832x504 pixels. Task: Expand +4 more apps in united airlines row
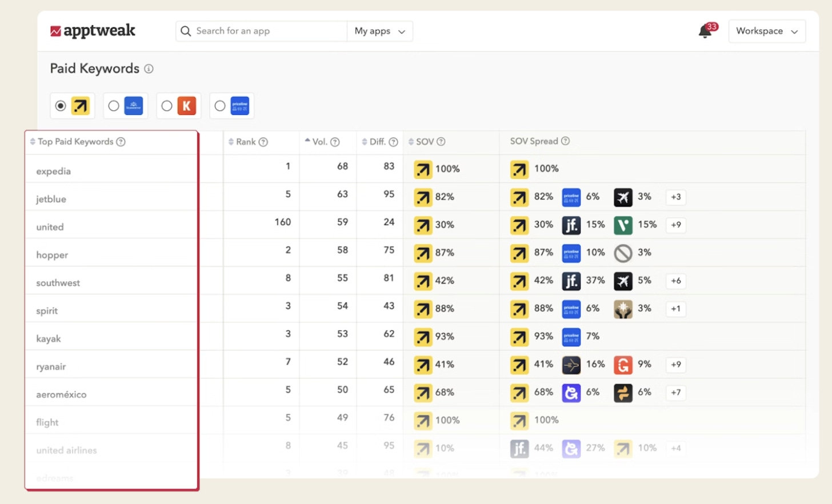click(x=676, y=449)
